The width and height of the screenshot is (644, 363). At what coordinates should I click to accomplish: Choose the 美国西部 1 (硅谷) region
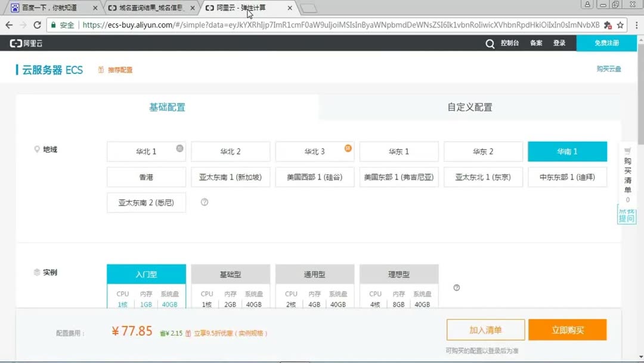click(314, 177)
